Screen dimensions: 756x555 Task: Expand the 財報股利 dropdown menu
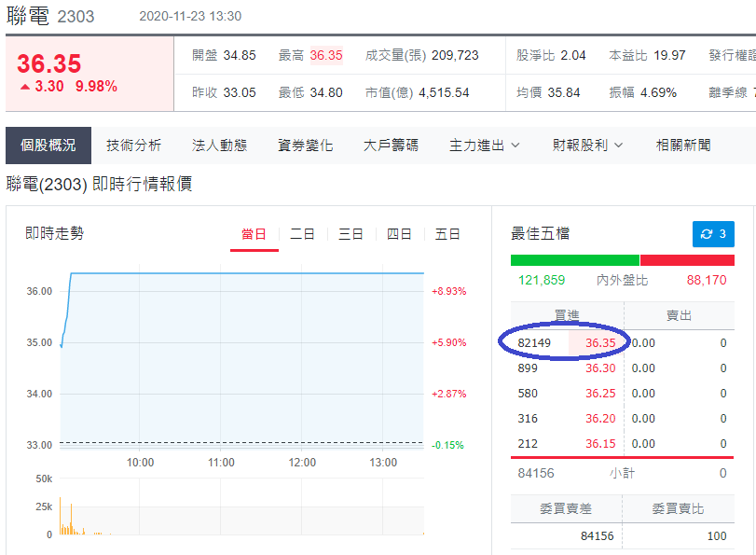click(x=587, y=146)
